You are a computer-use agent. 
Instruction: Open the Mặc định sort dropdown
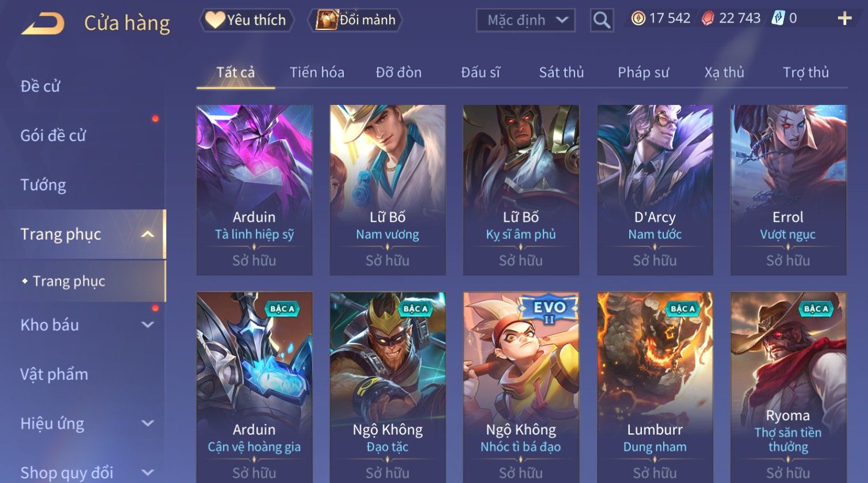pos(526,20)
